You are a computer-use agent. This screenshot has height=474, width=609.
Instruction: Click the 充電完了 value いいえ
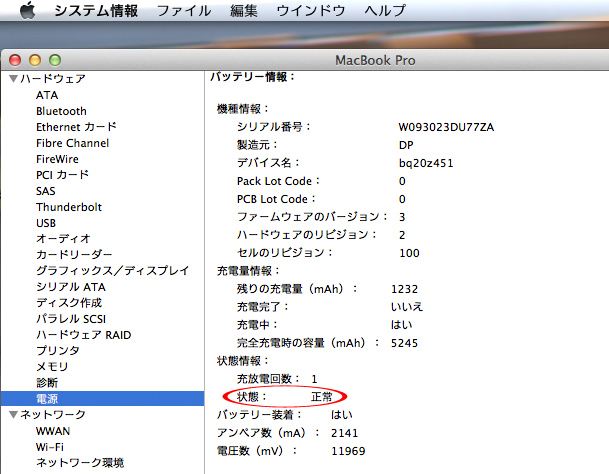[407, 307]
